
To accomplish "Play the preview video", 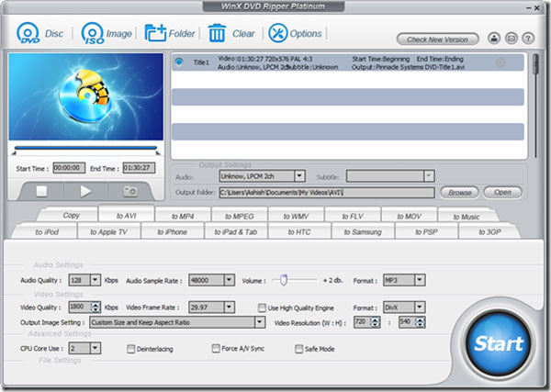I will click(x=85, y=191).
